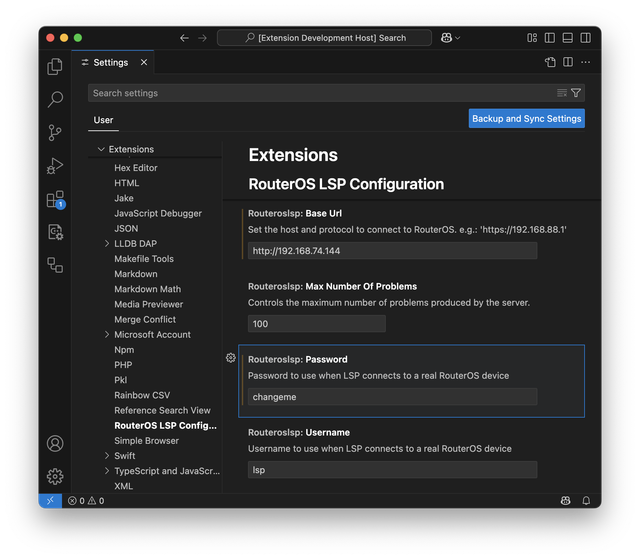Customize layout icon in title bar

coord(532,38)
